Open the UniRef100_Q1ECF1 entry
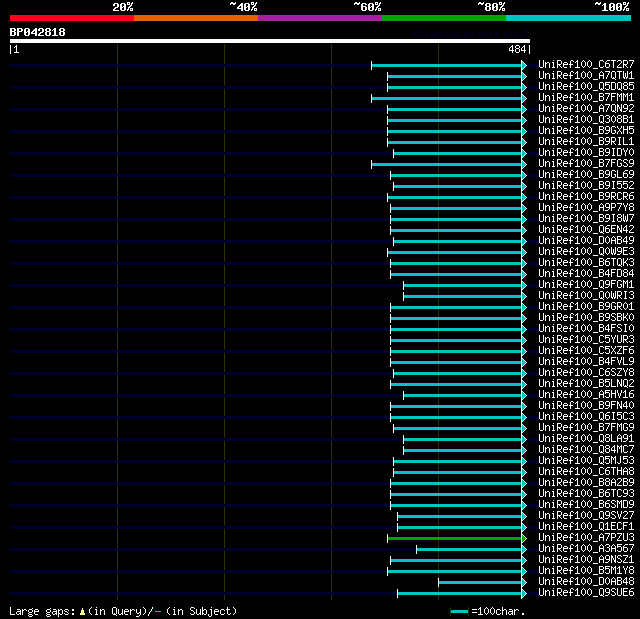 (x=586, y=527)
